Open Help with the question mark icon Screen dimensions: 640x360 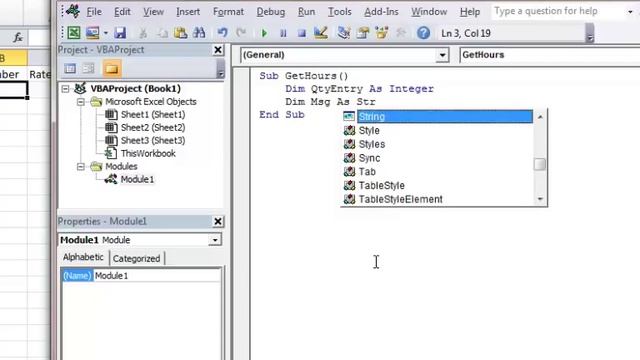point(423,33)
